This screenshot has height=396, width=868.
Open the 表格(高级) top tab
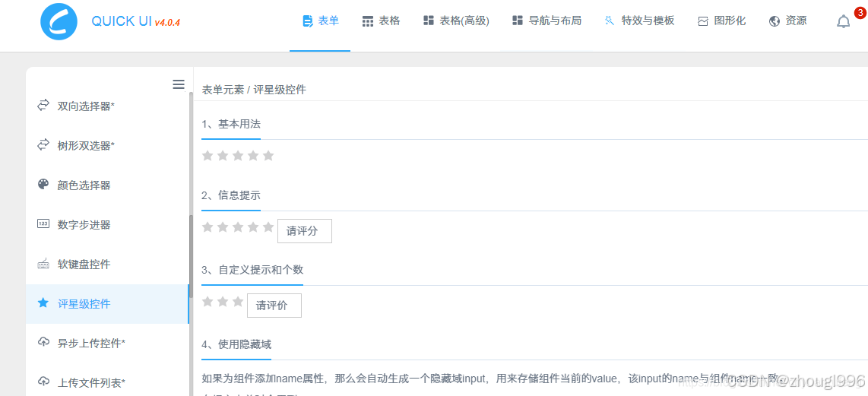455,21
